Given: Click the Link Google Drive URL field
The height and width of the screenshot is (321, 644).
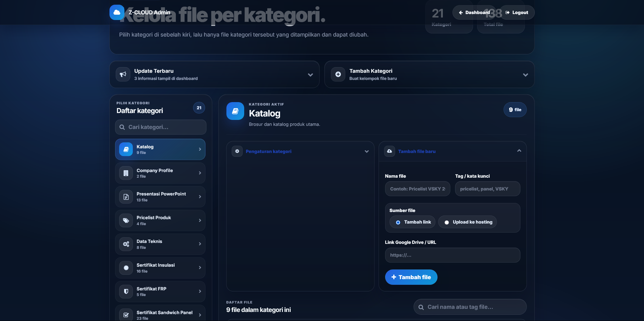Looking at the screenshot, I should click(453, 255).
